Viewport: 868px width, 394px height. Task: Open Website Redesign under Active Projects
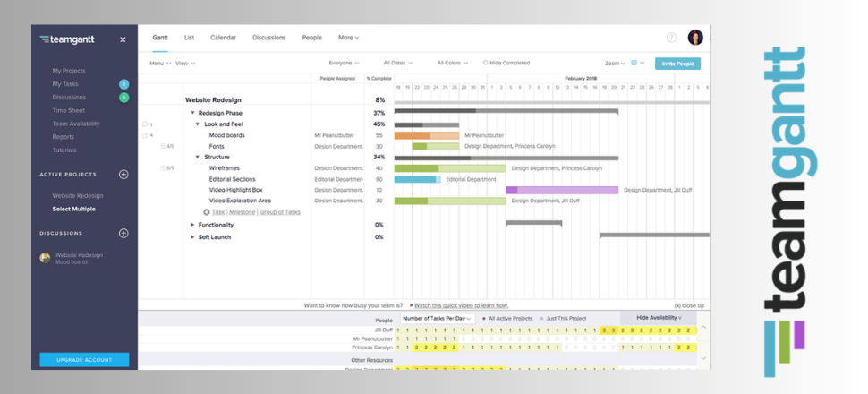pyautogui.click(x=78, y=196)
